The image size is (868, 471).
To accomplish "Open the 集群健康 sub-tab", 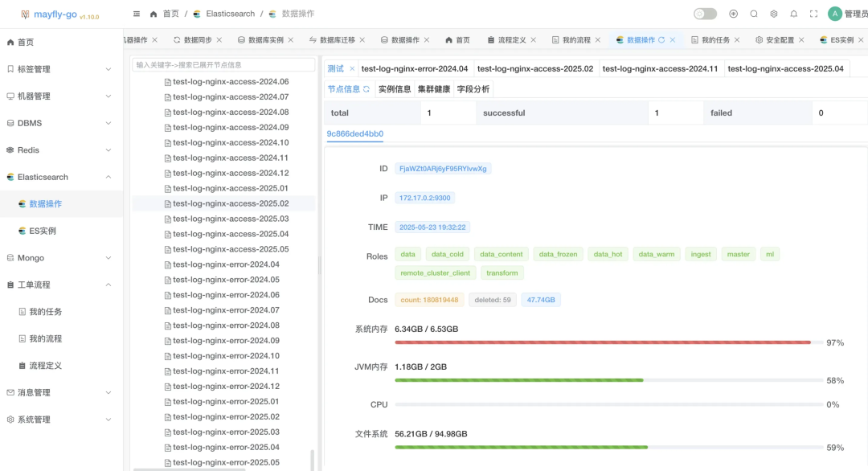I will [x=434, y=89].
